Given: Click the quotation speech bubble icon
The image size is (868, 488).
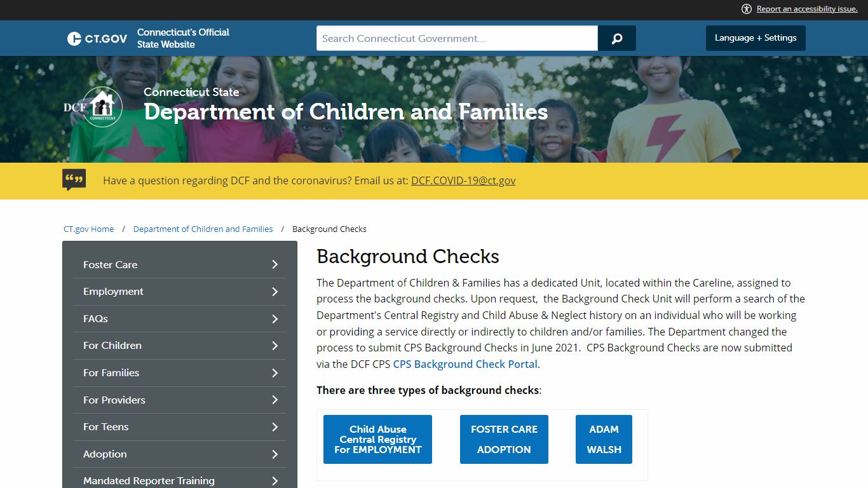Looking at the screenshot, I should 74,180.
